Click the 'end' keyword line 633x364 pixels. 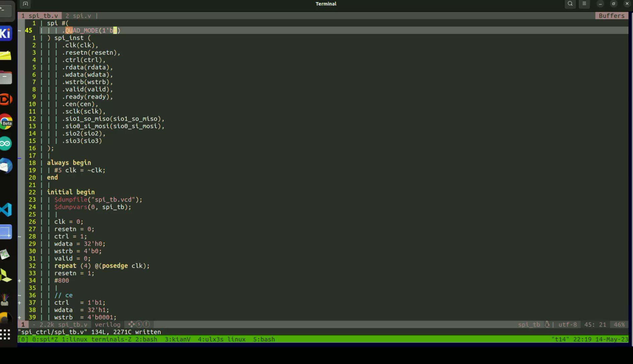52,177
